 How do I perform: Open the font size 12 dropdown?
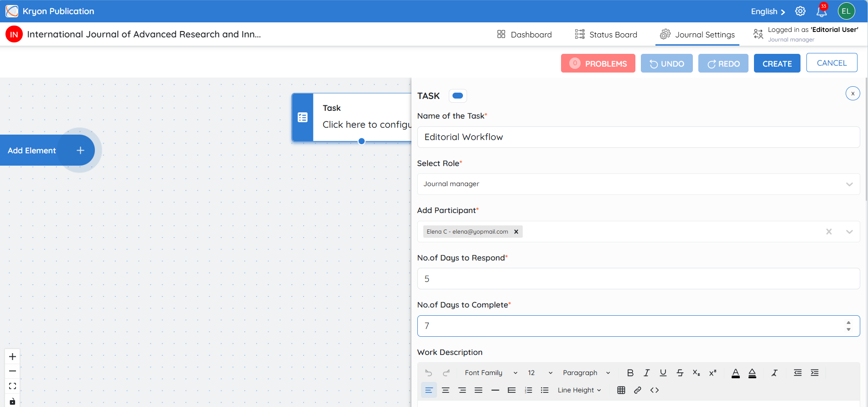tap(540, 373)
